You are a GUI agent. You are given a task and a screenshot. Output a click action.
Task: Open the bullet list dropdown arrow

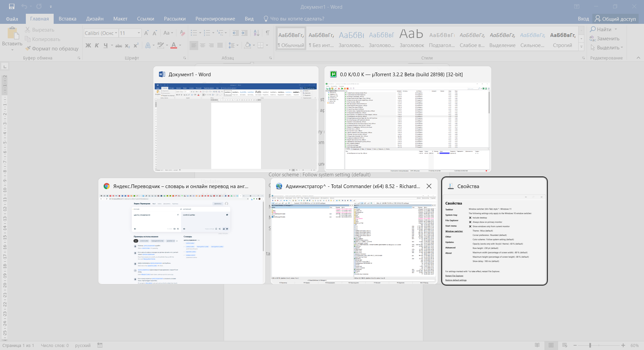200,33
